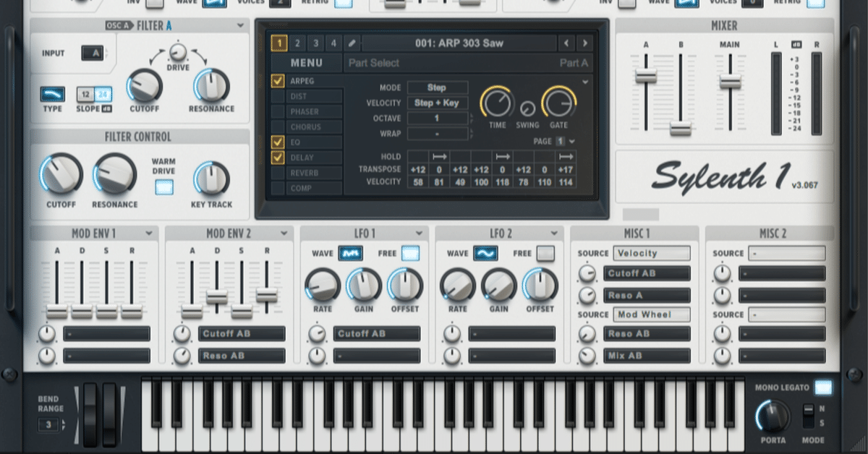868x454 pixels.
Task: Open Misc 1 Mod Wheel source dropdown
Action: [x=652, y=314]
